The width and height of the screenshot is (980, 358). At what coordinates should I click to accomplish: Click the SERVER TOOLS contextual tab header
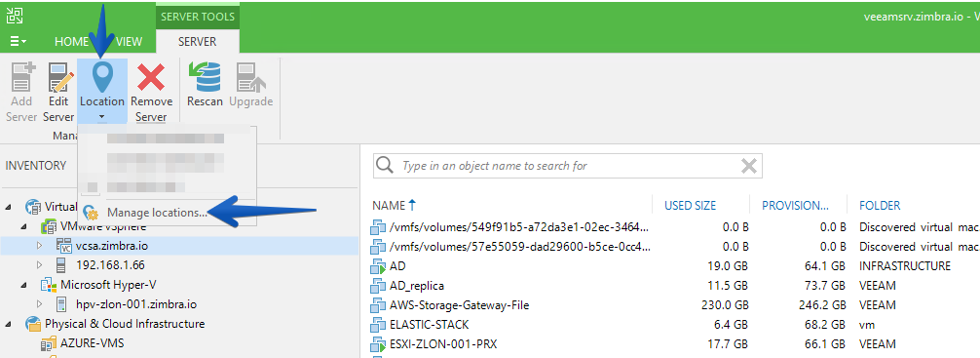pos(198,17)
